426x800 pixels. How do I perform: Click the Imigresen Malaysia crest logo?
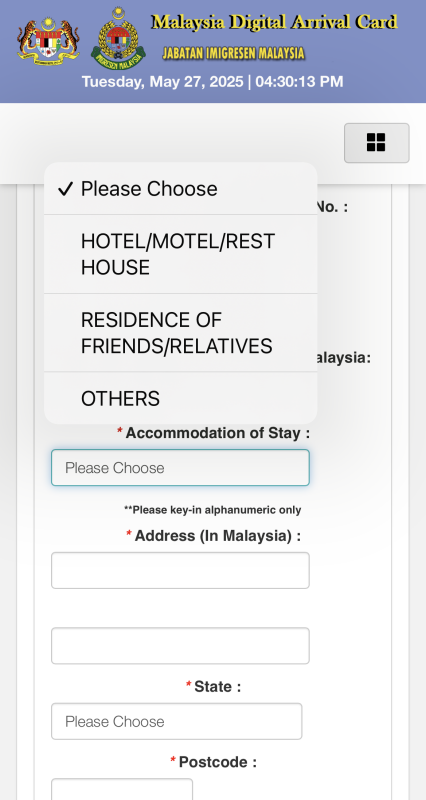pos(118,38)
